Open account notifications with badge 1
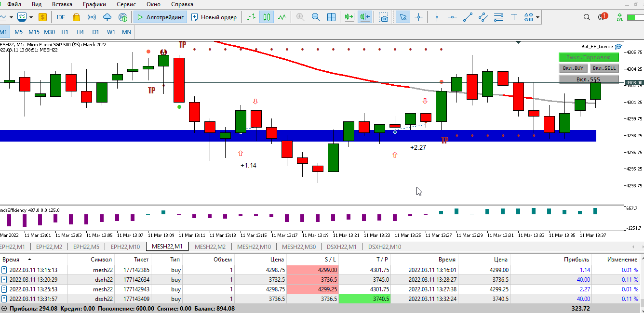The width and height of the screenshot is (644, 313). (x=603, y=17)
